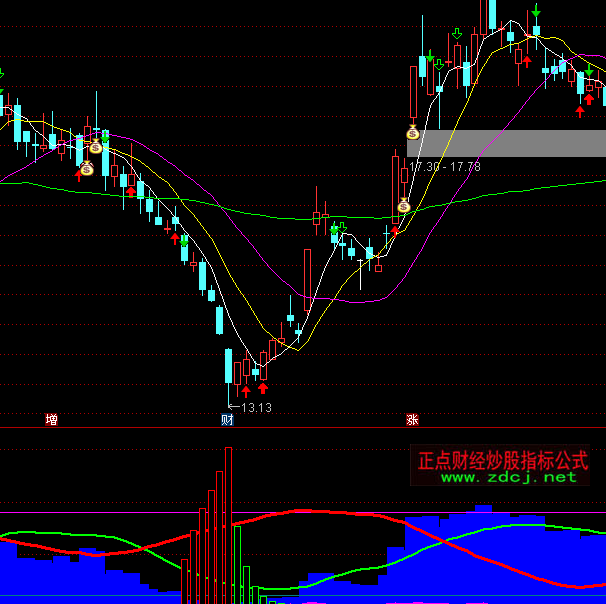Click the money bag just above the green line
The width and height of the screenshot is (606, 604).
[x=404, y=206]
